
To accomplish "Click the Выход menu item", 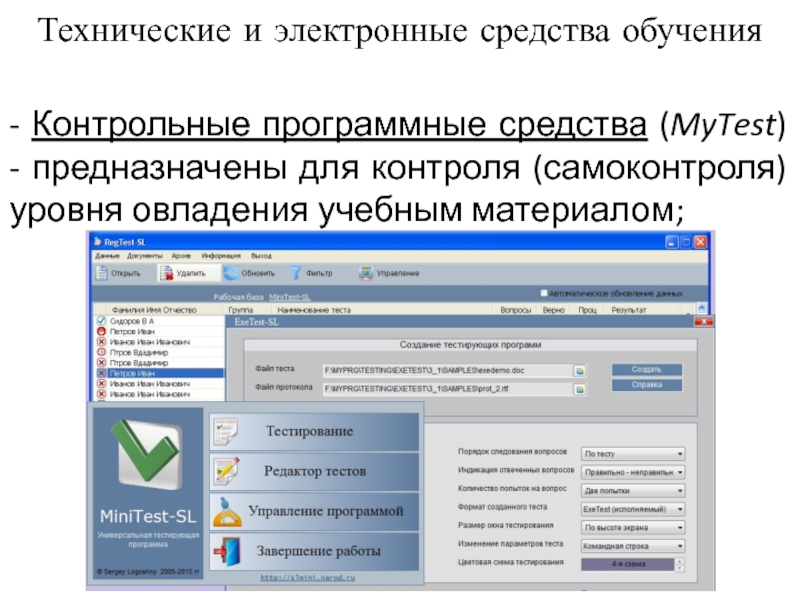I will 261,256.
